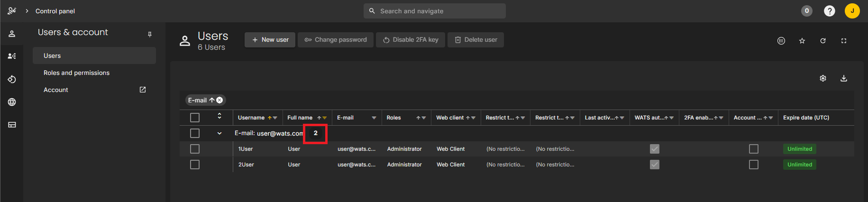This screenshot has width=868, height=202.
Task: Open the list view options icon
Action: point(781,41)
